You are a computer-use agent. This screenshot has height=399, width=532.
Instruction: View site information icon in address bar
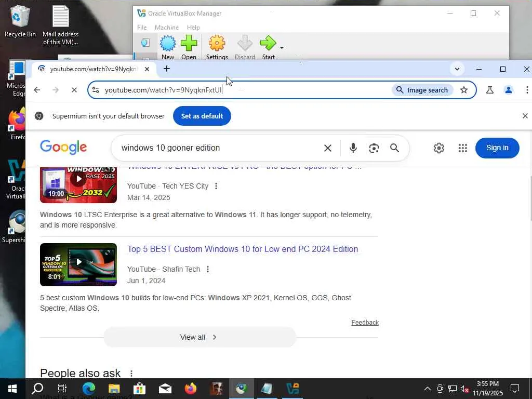96,90
